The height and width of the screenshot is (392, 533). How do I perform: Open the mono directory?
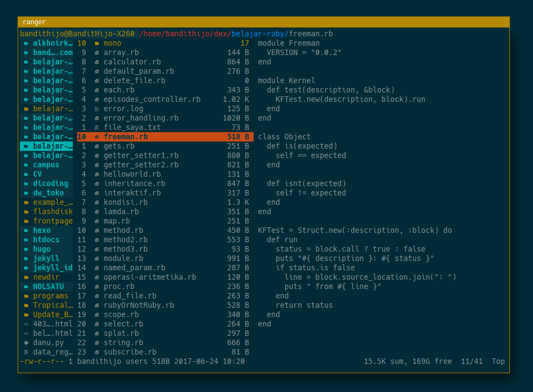[112, 43]
